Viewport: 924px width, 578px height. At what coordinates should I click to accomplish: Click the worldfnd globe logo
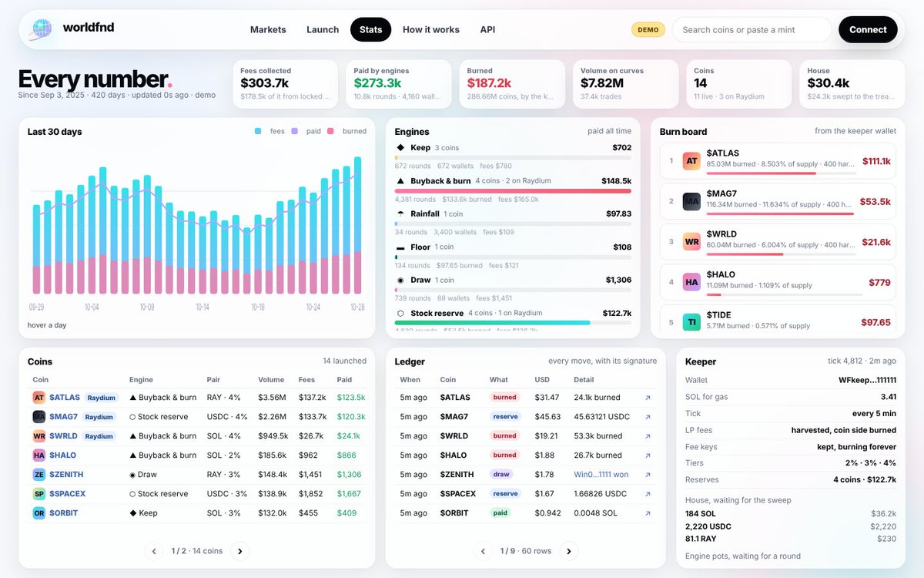coord(41,29)
